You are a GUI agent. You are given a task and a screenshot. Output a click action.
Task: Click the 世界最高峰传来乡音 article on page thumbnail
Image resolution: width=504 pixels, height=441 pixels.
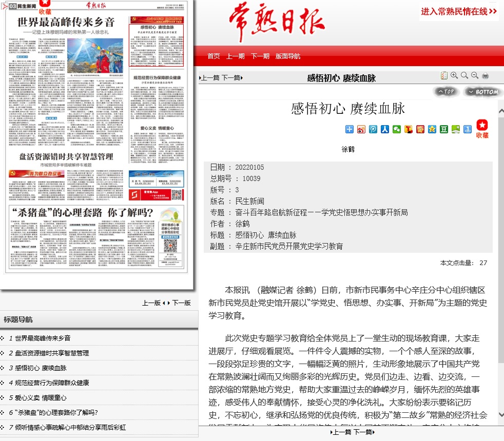(x=66, y=81)
